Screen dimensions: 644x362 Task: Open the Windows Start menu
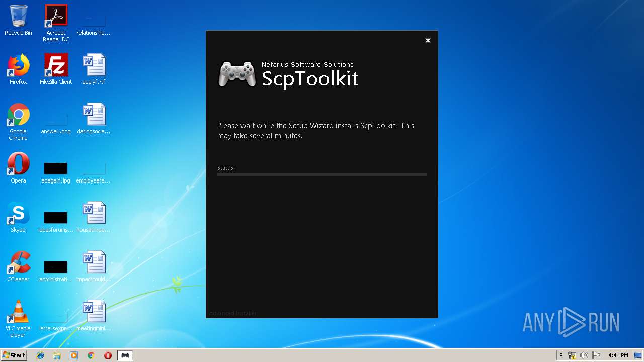pyautogui.click(x=14, y=355)
